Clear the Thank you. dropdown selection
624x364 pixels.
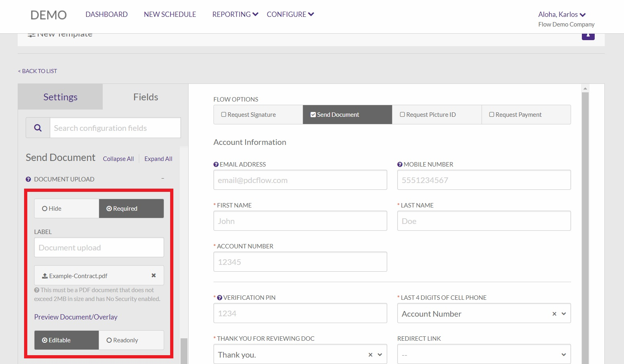[x=370, y=355]
